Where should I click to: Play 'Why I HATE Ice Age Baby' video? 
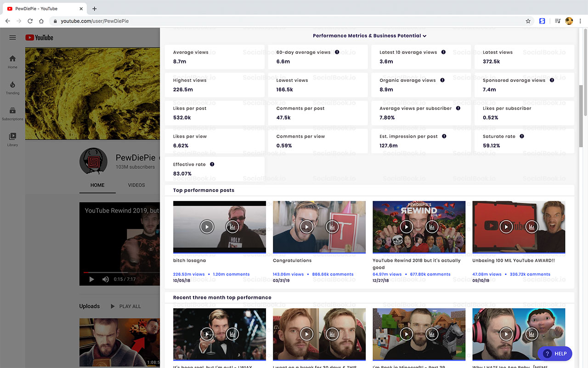[x=506, y=334]
